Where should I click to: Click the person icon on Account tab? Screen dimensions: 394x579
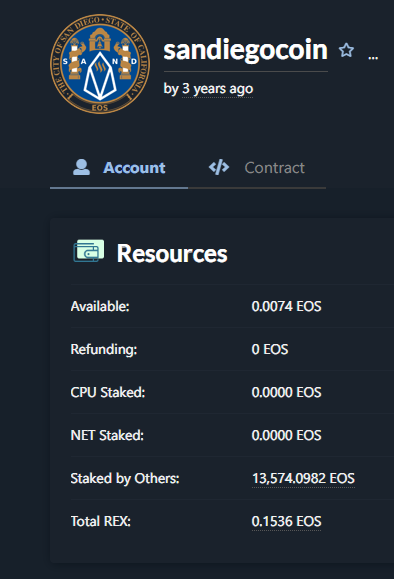click(x=82, y=167)
